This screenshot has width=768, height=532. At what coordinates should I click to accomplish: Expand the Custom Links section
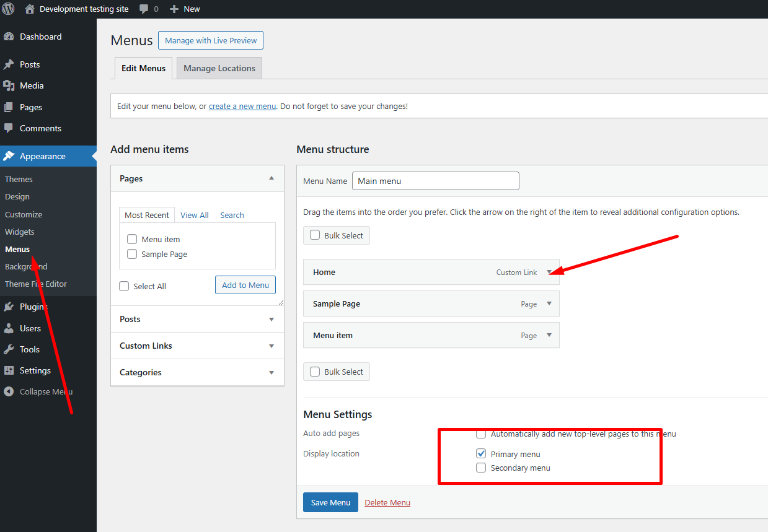click(x=271, y=346)
